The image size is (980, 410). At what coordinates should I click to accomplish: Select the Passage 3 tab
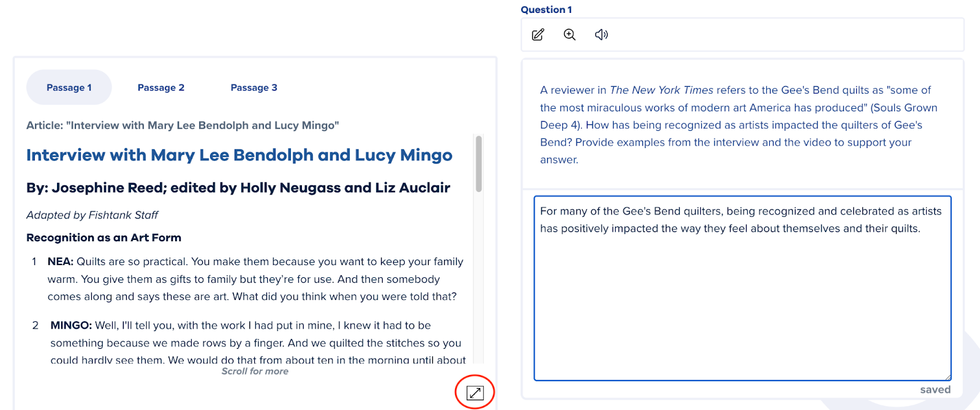(254, 88)
